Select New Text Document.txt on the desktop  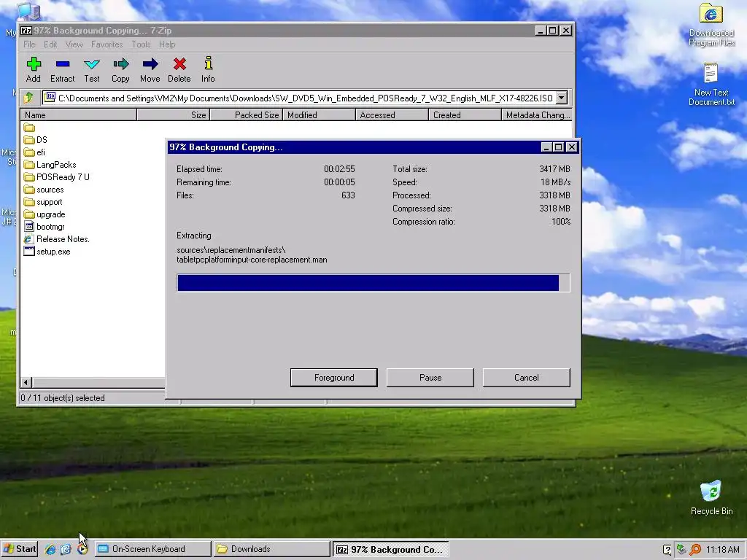pos(711,85)
